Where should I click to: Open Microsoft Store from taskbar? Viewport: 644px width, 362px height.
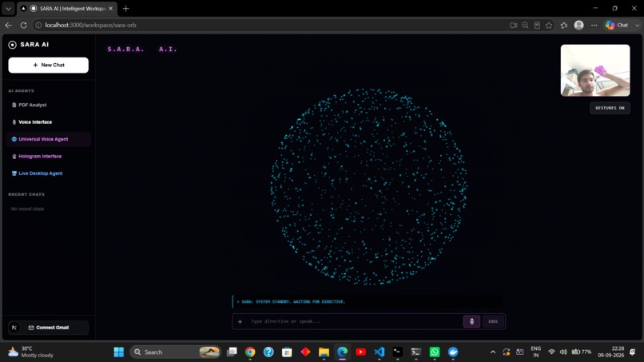(x=287, y=352)
